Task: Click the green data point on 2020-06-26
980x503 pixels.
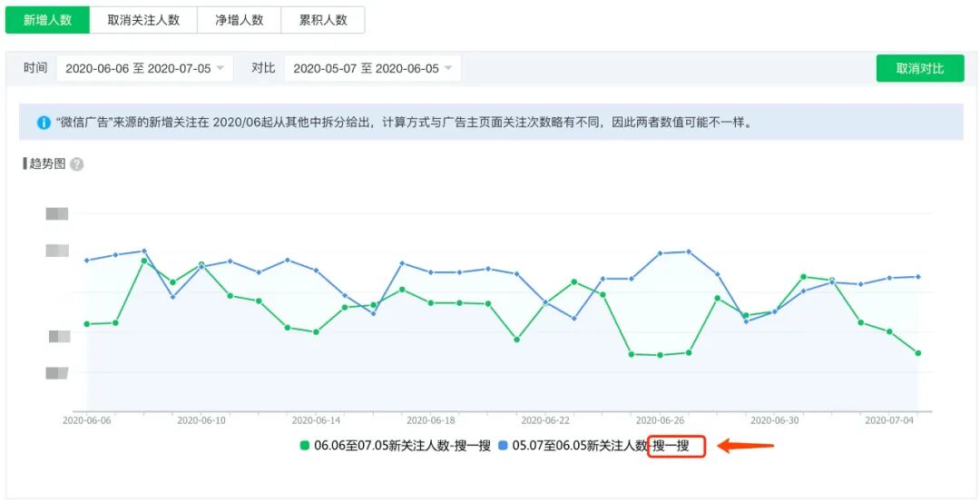Action: (660, 355)
